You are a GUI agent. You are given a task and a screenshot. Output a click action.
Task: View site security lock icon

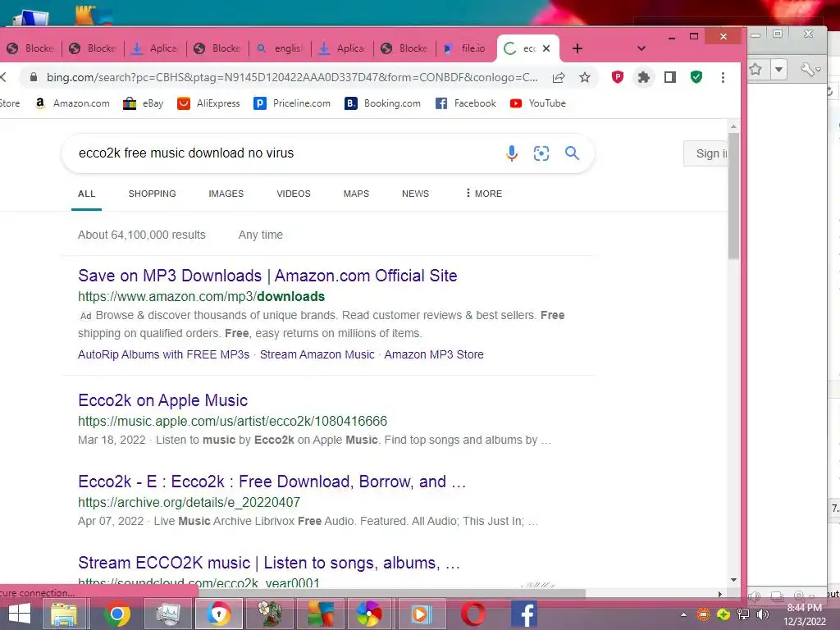pyautogui.click(x=33, y=77)
